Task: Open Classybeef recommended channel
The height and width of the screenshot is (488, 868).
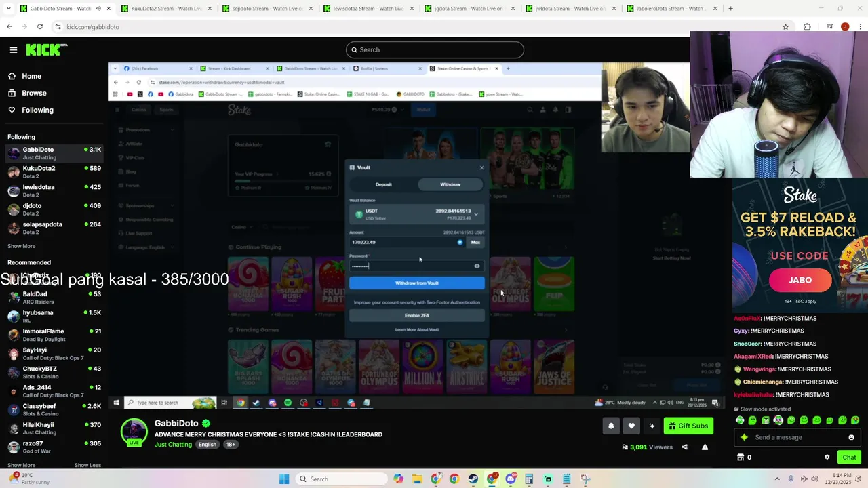Action: 54,409
